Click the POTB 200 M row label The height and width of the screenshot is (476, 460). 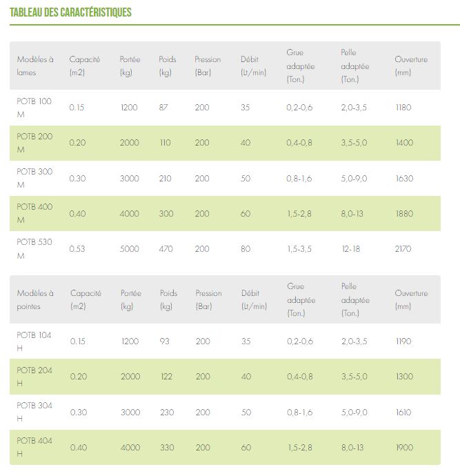(34, 143)
